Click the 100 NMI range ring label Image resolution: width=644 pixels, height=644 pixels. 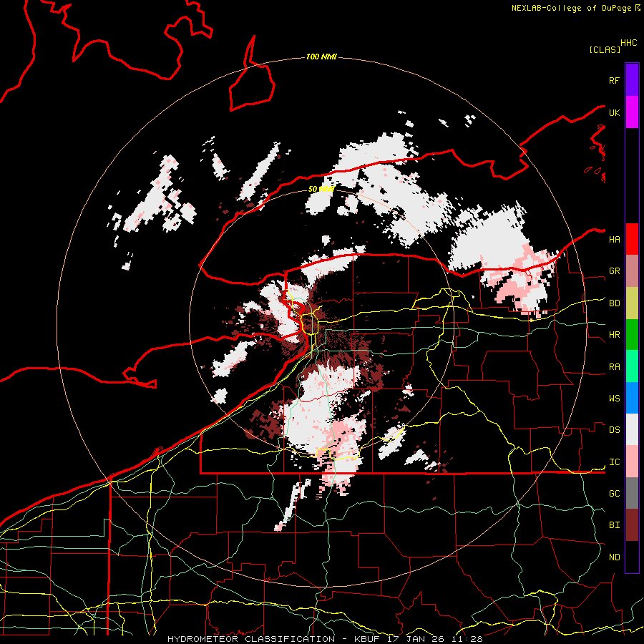pos(321,57)
